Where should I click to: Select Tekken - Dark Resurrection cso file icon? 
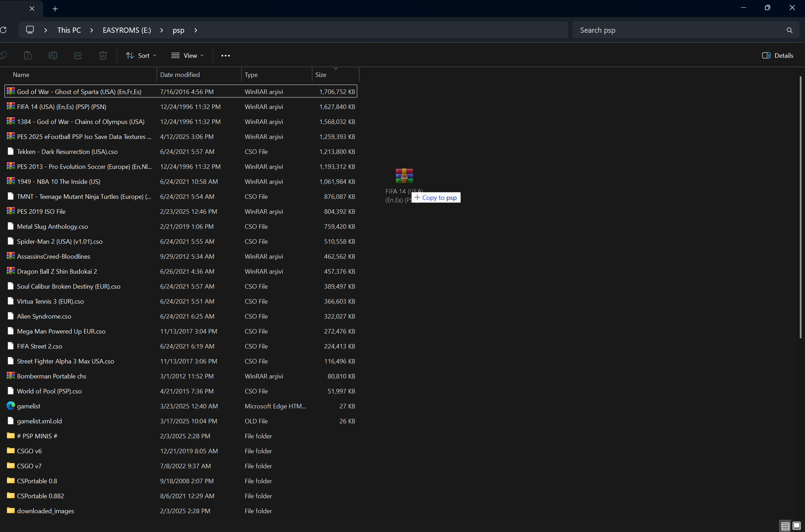click(11, 151)
